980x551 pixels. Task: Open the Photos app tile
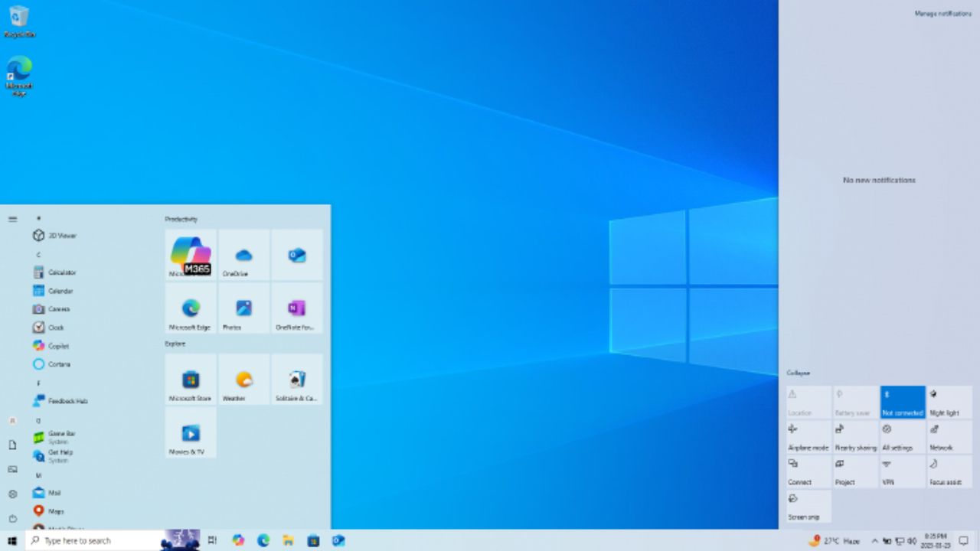pyautogui.click(x=243, y=309)
